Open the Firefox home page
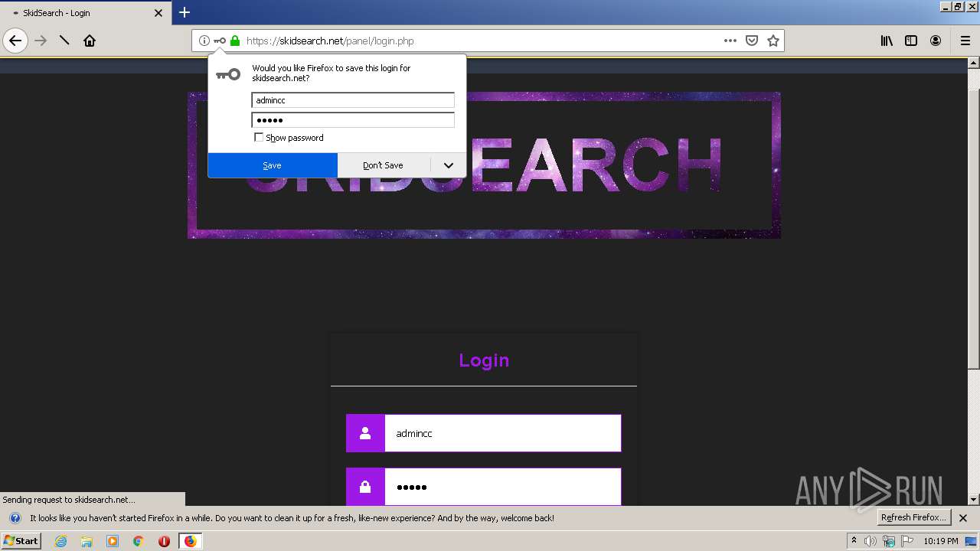 90,41
